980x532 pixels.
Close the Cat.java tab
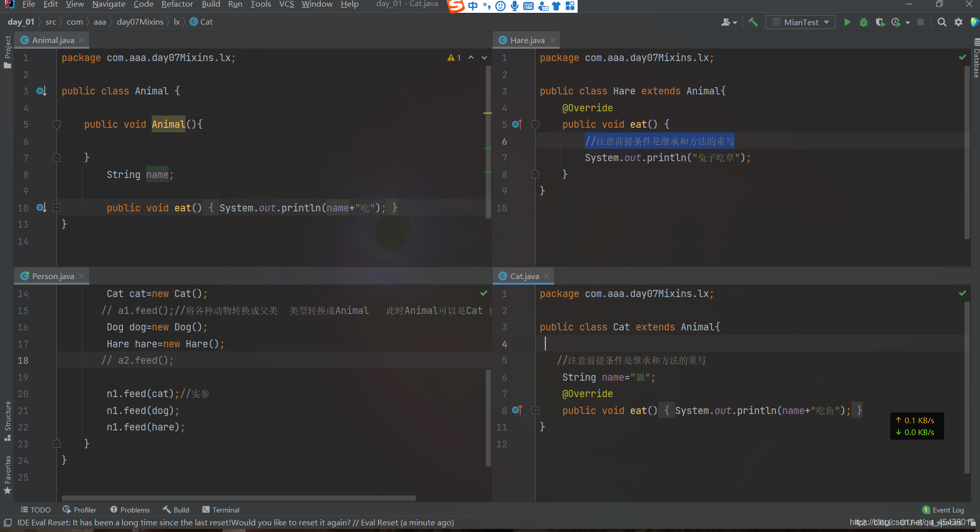point(546,276)
